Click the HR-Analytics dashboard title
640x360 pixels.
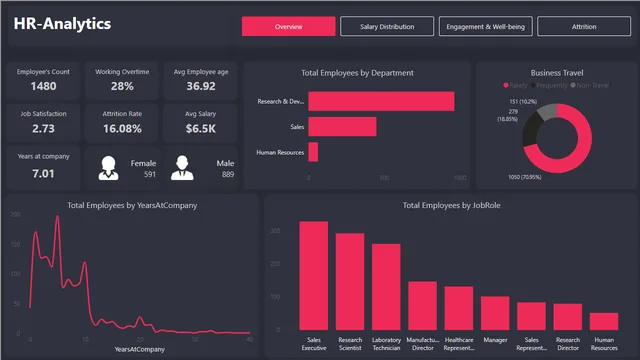(62, 24)
